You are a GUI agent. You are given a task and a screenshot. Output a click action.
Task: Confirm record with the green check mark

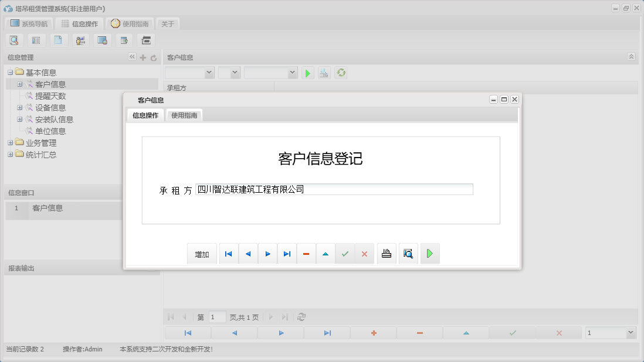tap(345, 253)
